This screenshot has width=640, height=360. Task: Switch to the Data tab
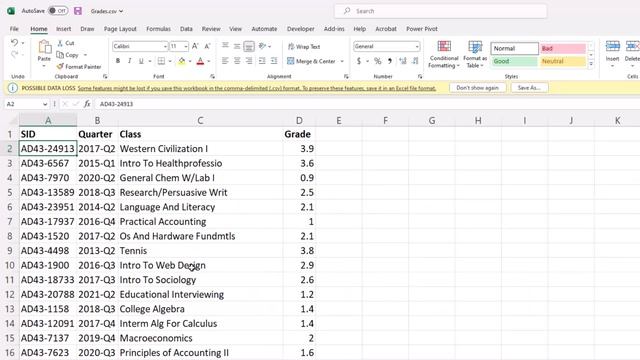pyautogui.click(x=186, y=29)
